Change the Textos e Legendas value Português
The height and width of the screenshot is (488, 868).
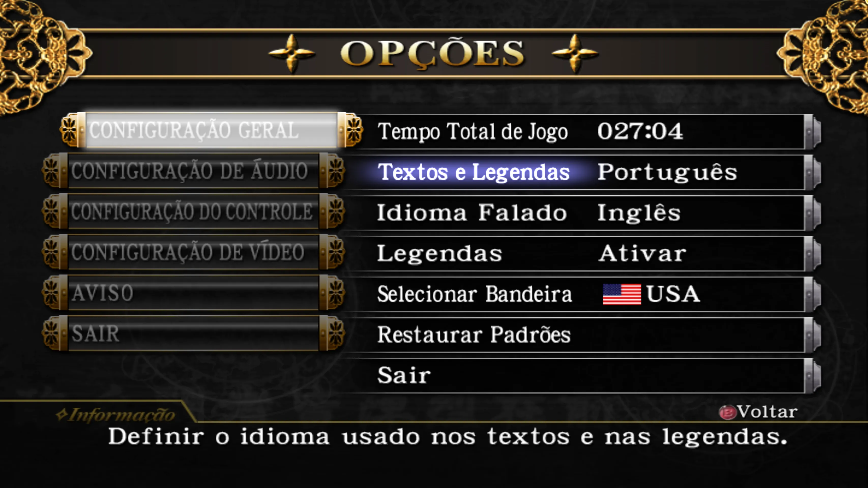point(668,172)
